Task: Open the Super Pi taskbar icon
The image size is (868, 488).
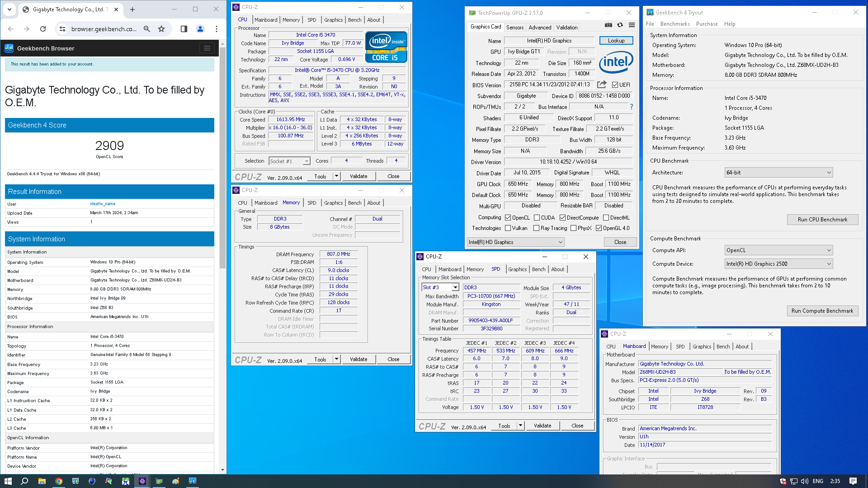Action: pyautogui.click(x=126, y=481)
